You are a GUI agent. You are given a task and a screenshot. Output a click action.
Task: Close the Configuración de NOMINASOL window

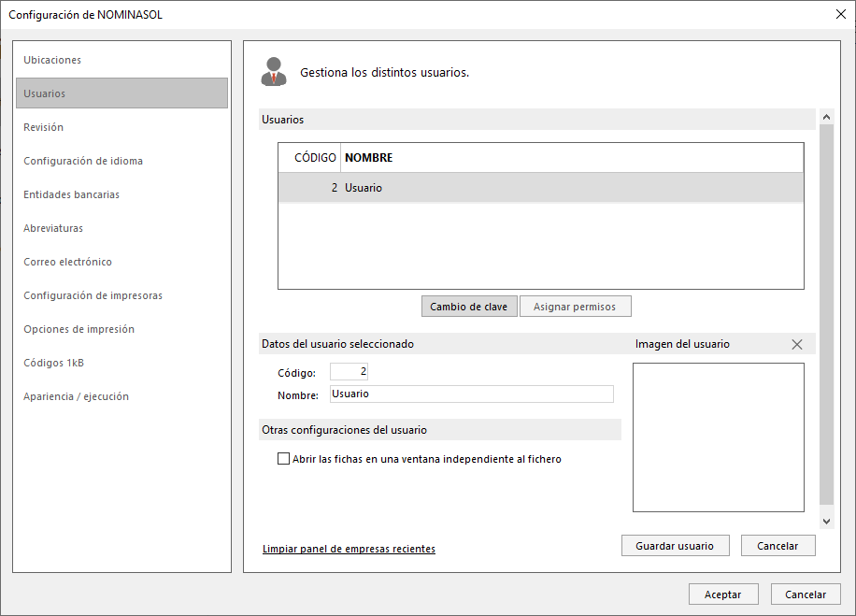click(x=841, y=15)
